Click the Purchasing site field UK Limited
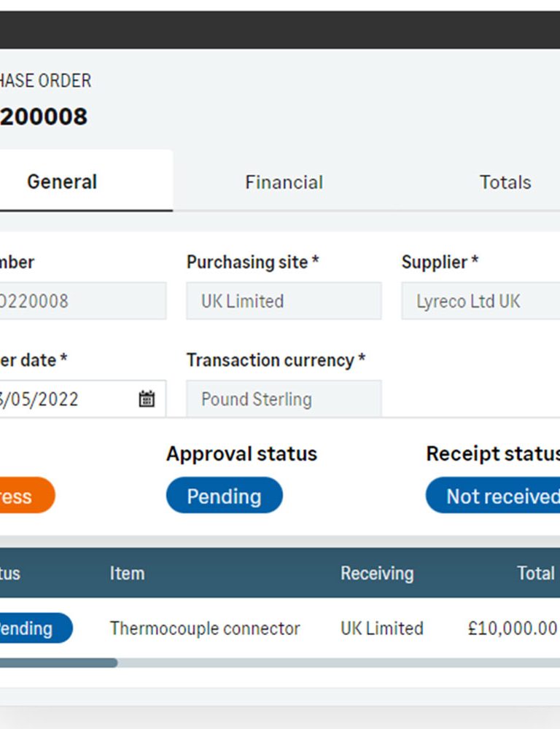The height and width of the screenshot is (729, 560). coord(284,301)
